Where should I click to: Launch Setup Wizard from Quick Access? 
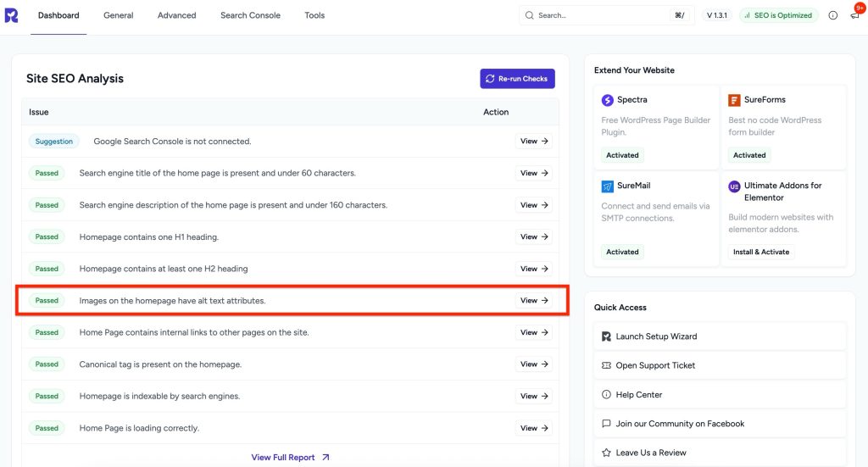(656, 336)
